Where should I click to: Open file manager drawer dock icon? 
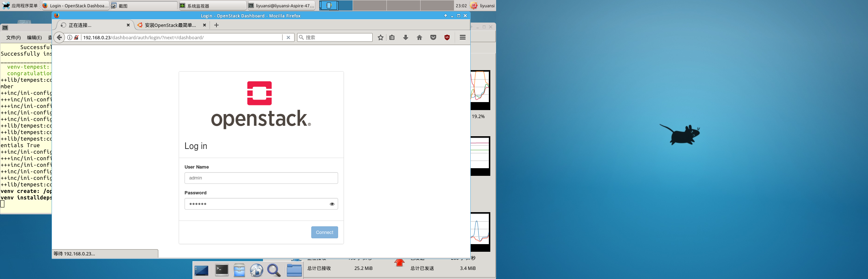click(239, 270)
